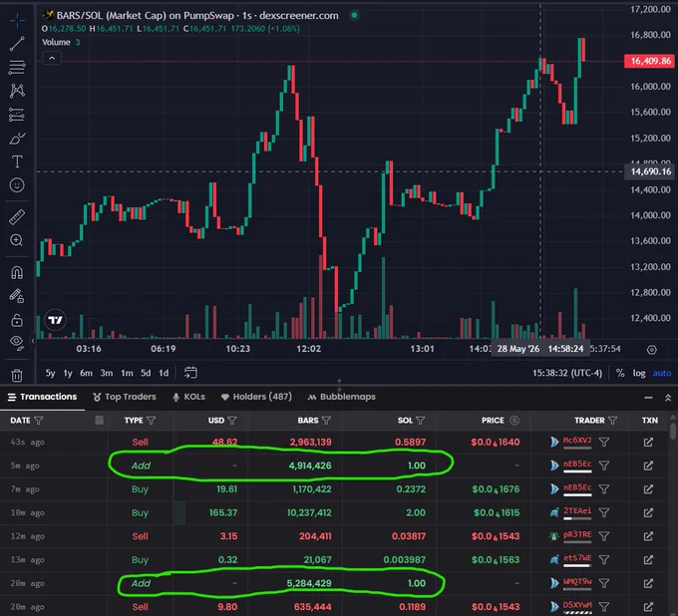Image resolution: width=678 pixels, height=616 pixels.
Task: Set chart range to 5d
Action: 146,373
